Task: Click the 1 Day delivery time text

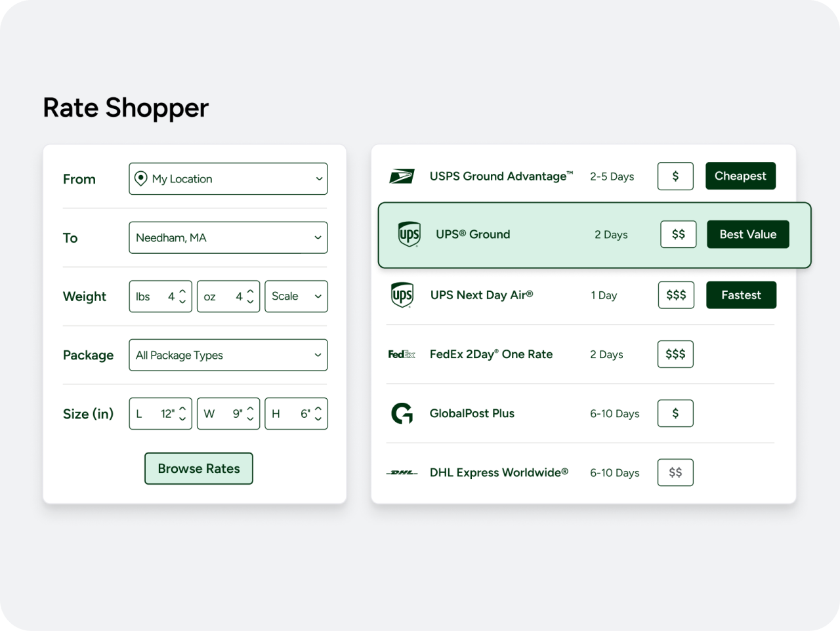Action: (604, 295)
